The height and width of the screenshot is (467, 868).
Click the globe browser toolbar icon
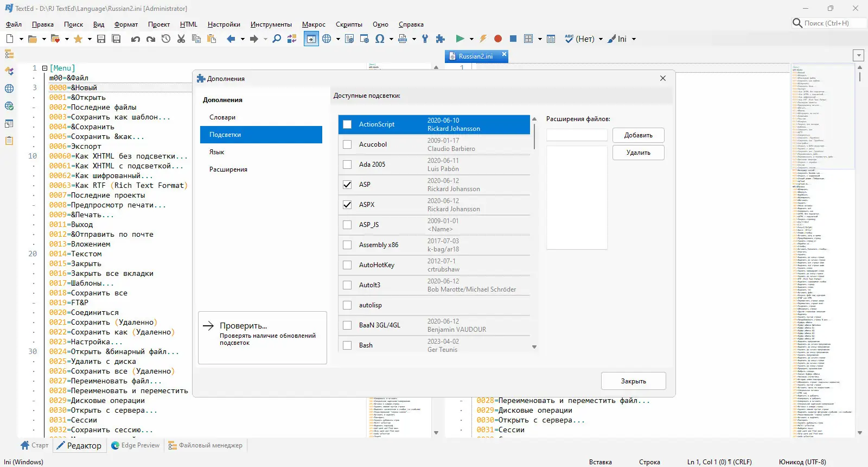(x=327, y=39)
